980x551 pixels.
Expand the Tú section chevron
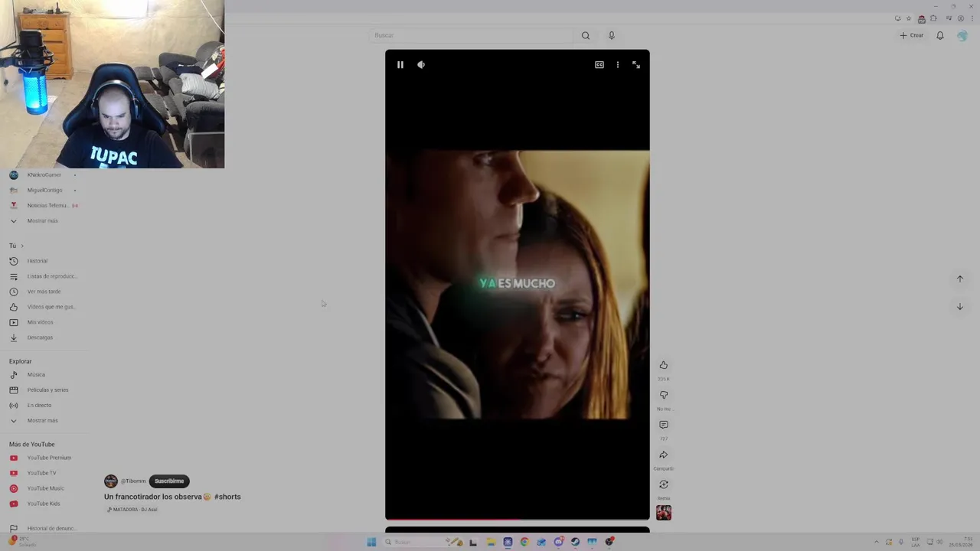(22, 246)
